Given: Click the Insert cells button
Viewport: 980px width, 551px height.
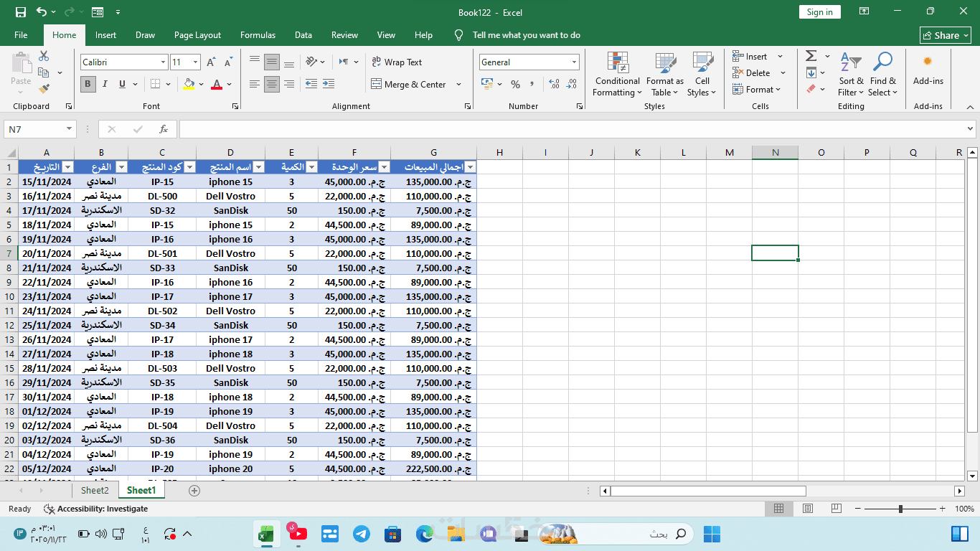Looking at the screenshot, I should click(x=750, y=56).
